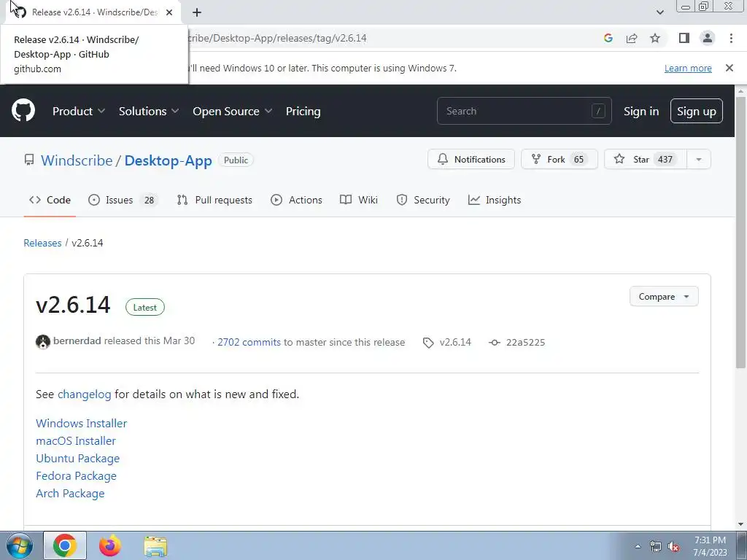
Task: Open Chrome's three-dot menu
Action: (731, 38)
